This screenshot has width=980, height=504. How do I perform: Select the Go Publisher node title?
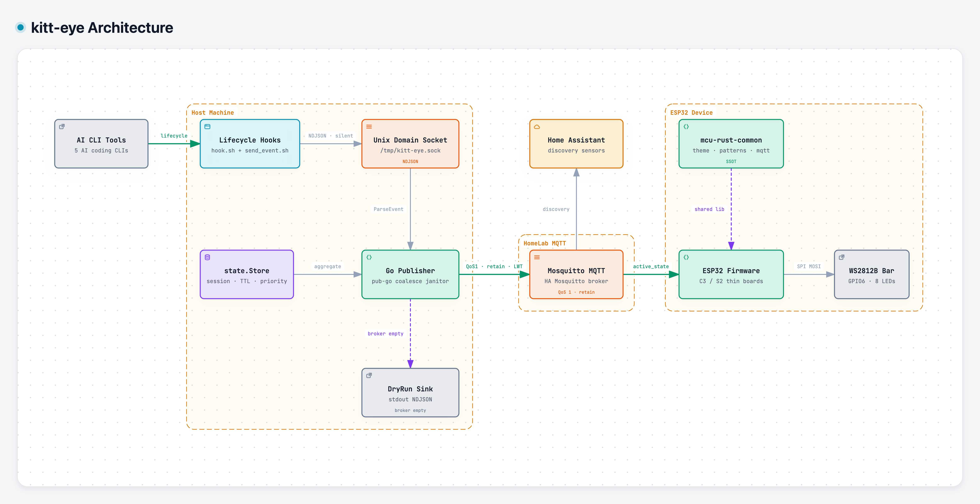click(x=410, y=271)
